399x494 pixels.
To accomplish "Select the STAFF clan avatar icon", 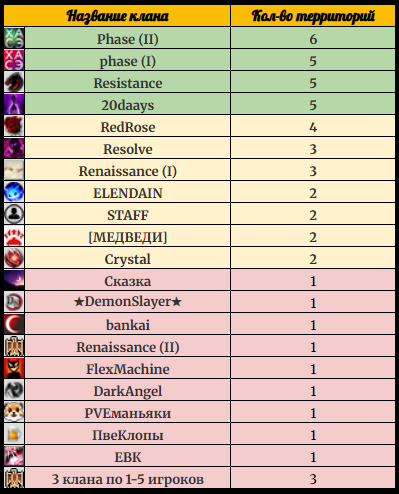I will pyautogui.click(x=14, y=214).
